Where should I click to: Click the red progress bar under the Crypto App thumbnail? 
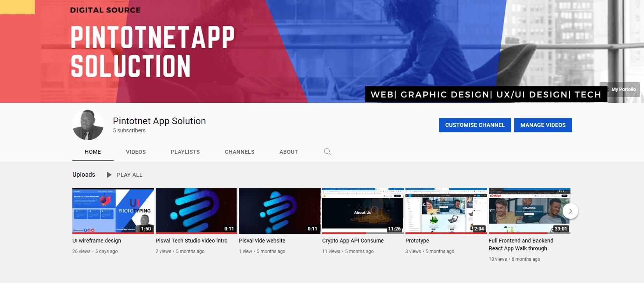click(x=344, y=233)
